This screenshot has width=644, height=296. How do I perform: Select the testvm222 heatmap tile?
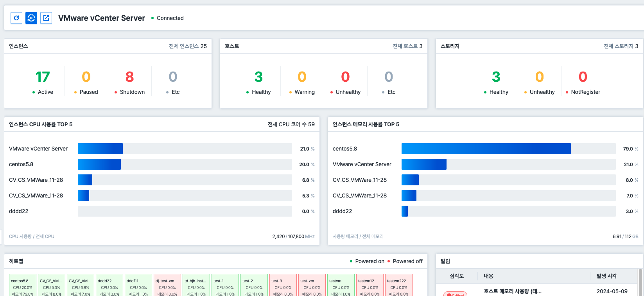[399, 285]
